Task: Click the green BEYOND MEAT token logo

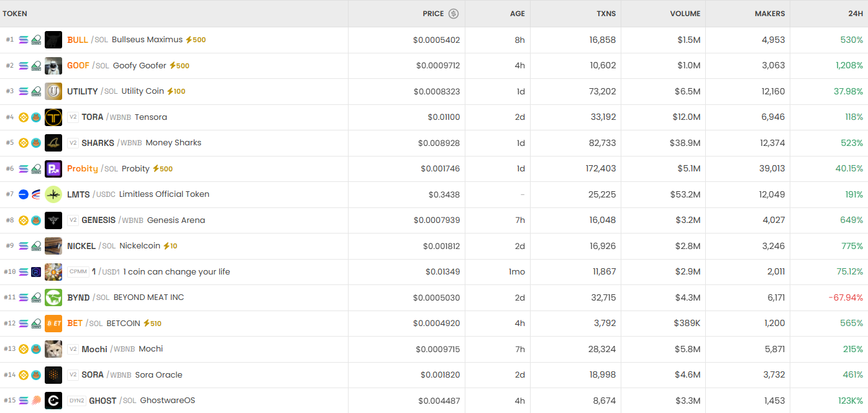Action: (53, 297)
